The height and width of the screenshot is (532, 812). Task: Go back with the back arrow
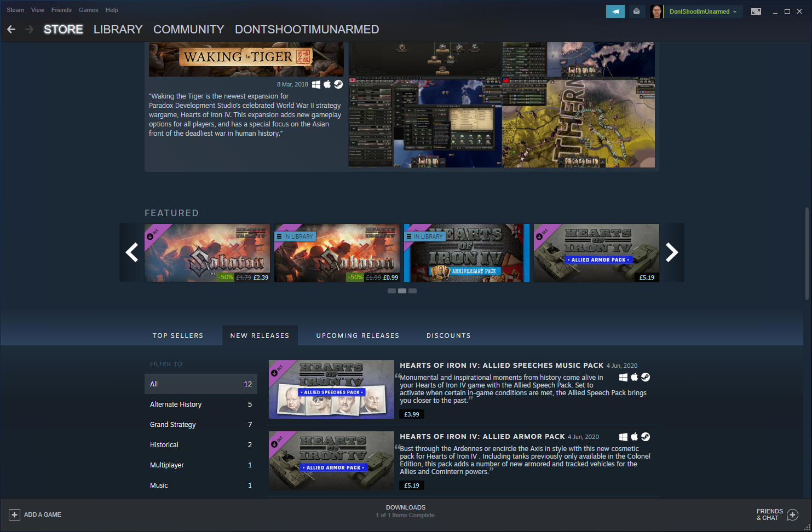11,30
